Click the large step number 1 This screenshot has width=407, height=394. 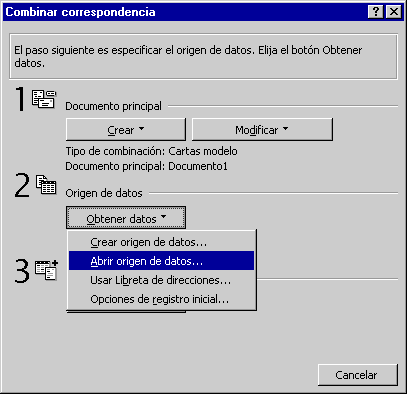pos(21,99)
